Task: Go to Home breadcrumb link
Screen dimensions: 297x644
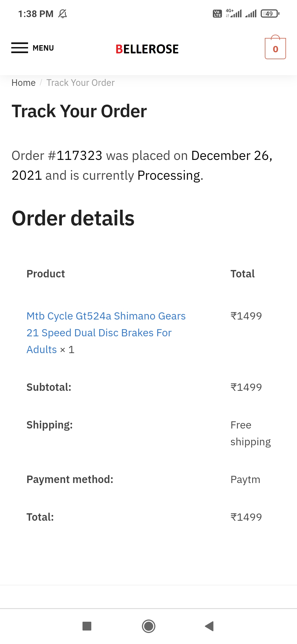Action: click(23, 83)
